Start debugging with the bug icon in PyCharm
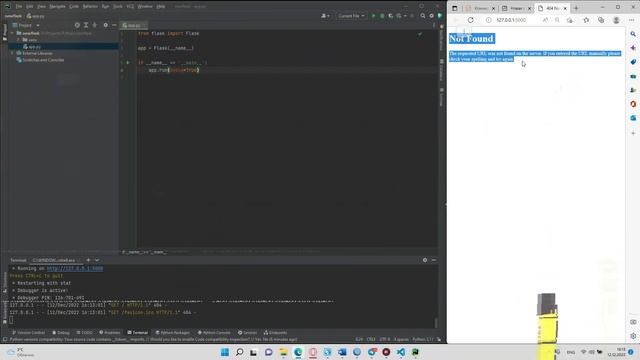640x360 pixels. pyautogui.click(x=382, y=16)
